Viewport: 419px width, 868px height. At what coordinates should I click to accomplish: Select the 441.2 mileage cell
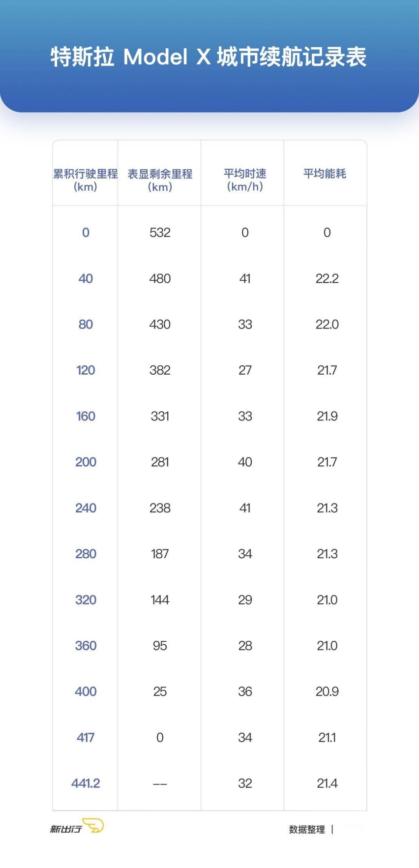point(86,783)
